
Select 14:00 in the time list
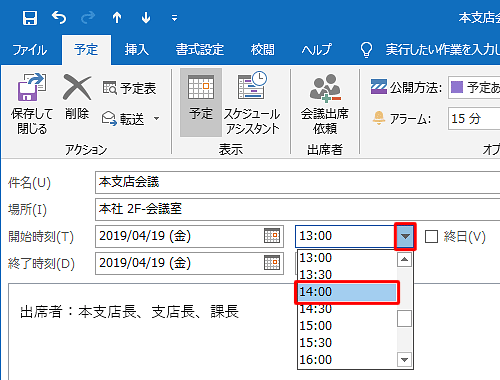pos(347,292)
